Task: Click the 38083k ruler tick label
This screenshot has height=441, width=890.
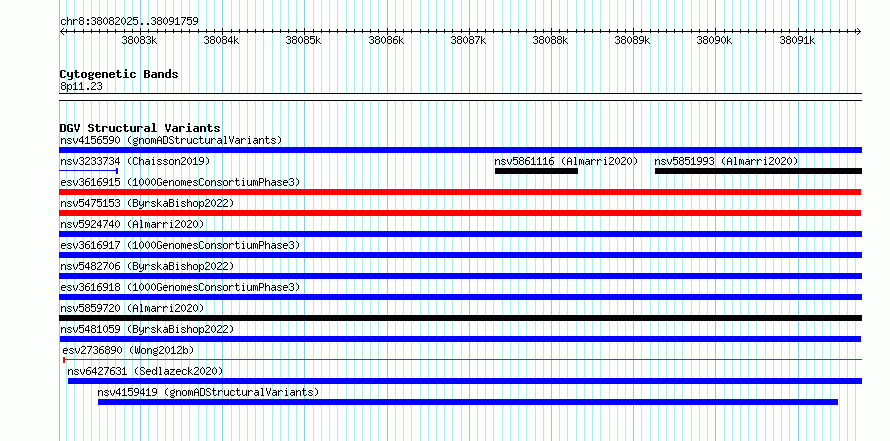Action: (x=139, y=41)
